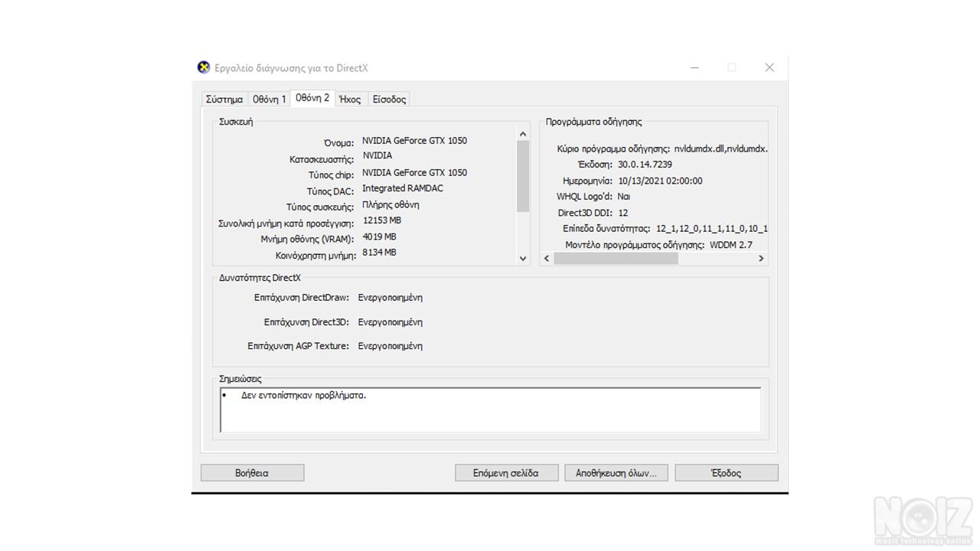Click the right arrow of the drivers scrollbar
Viewport: 980px width, 551px height.
pos(761,259)
